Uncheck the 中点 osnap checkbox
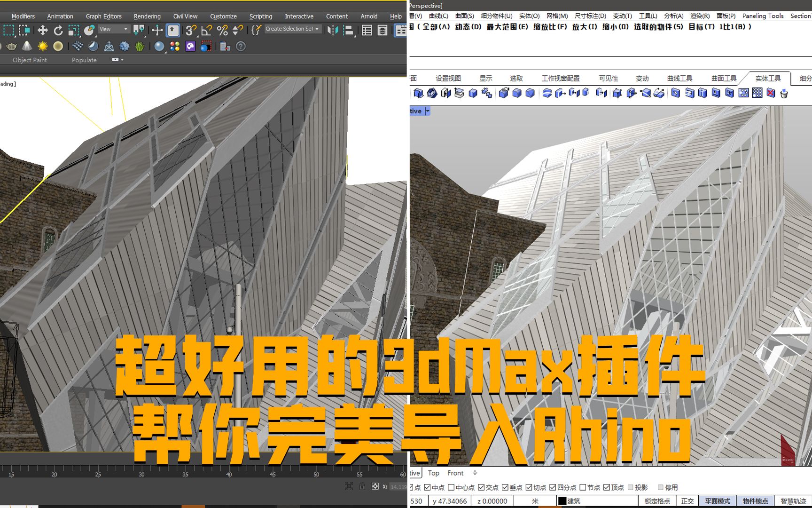The height and width of the screenshot is (508, 812). point(428,487)
